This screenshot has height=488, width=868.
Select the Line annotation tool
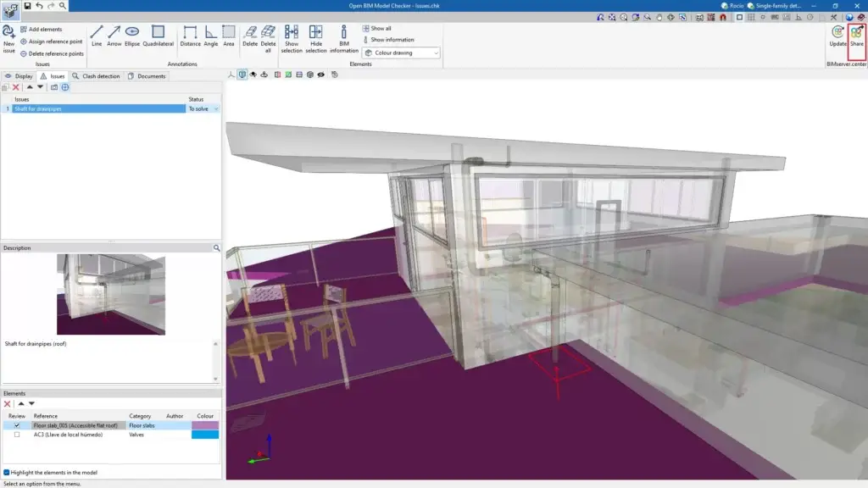97,34
